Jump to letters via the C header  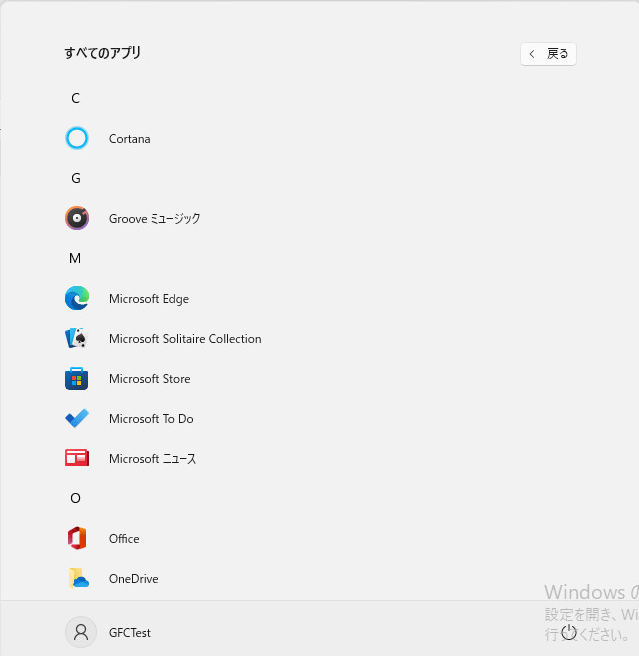pyautogui.click(x=76, y=98)
